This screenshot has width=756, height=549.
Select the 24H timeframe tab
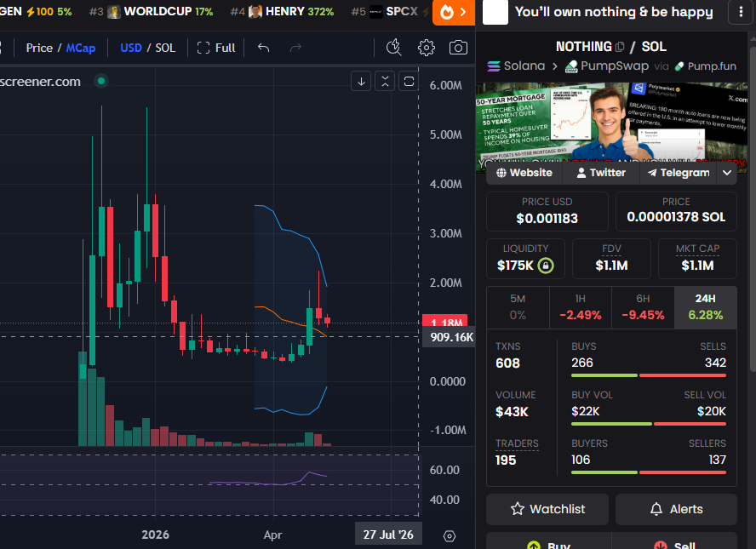coord(706,307)
